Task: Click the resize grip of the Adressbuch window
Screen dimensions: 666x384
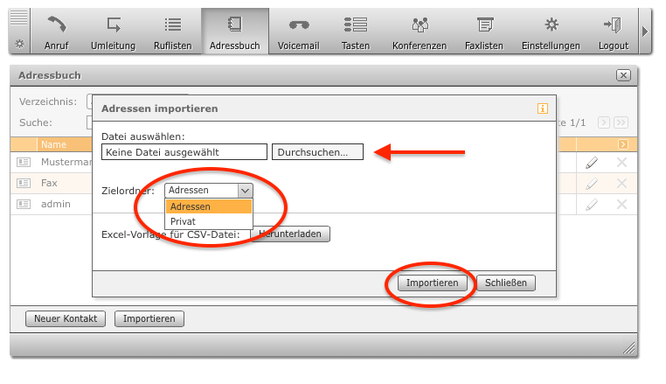Action: coord(629,348)
